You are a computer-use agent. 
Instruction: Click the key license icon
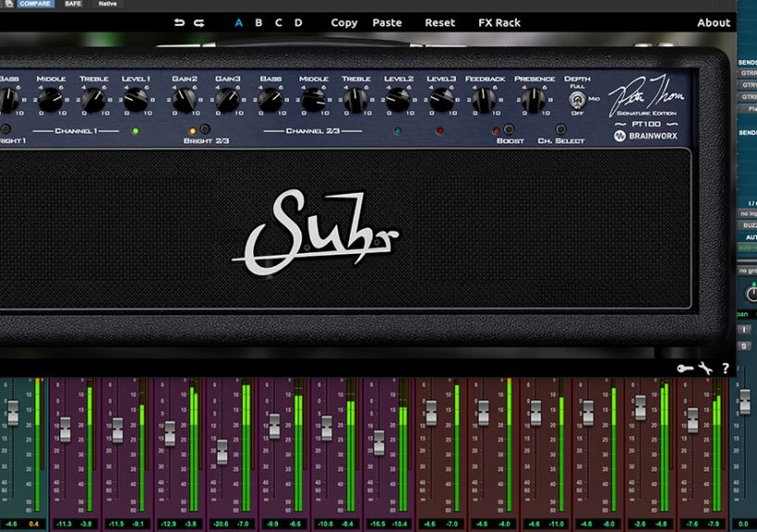(x=685, y=368)
